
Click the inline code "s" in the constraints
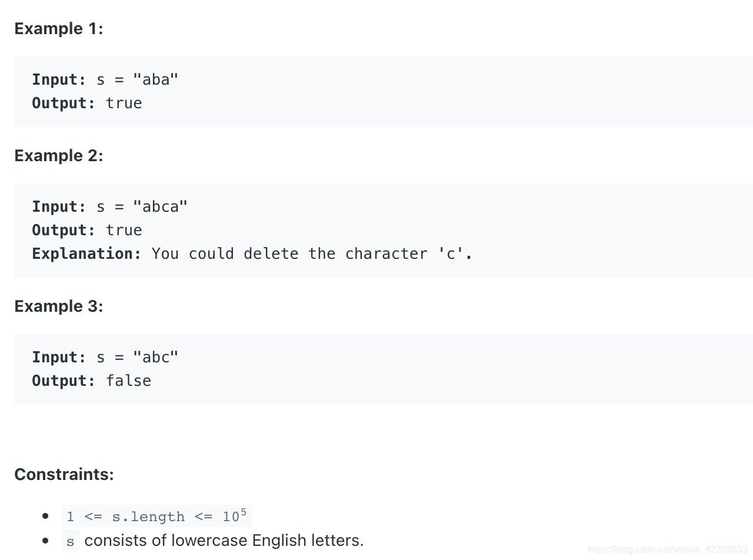(x=71, y=541)
